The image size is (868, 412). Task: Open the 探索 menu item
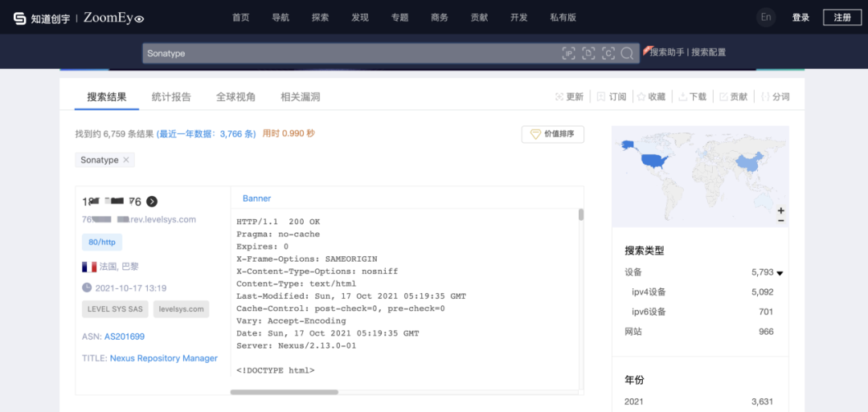tap(320, 18)
